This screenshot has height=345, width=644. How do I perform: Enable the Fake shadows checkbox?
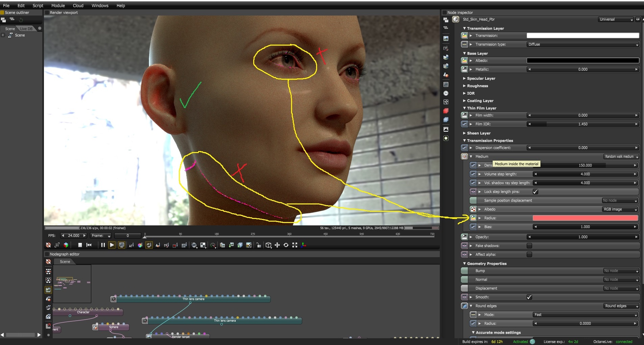[x=529, y=246]
